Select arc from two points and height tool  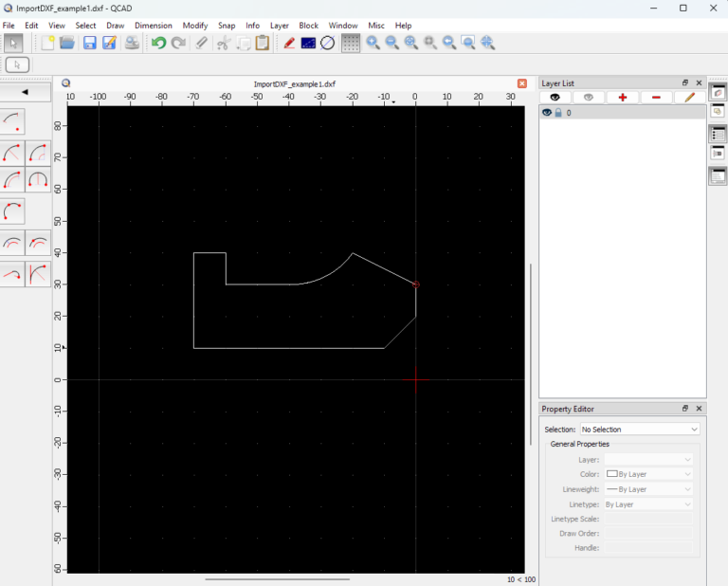pos(38,180)
